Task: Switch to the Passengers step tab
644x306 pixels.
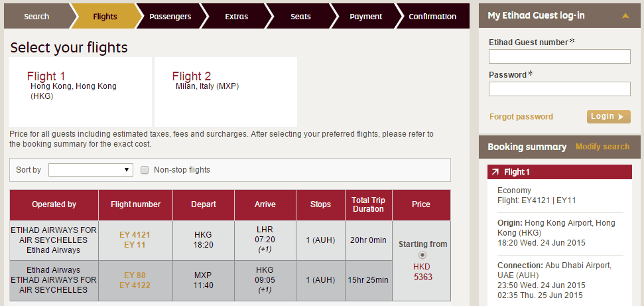Action: pos(170,17)
